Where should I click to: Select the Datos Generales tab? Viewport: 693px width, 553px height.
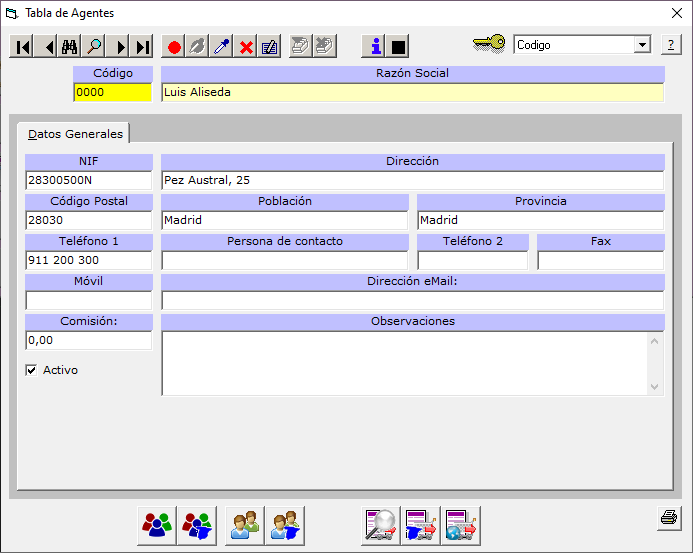75,133
